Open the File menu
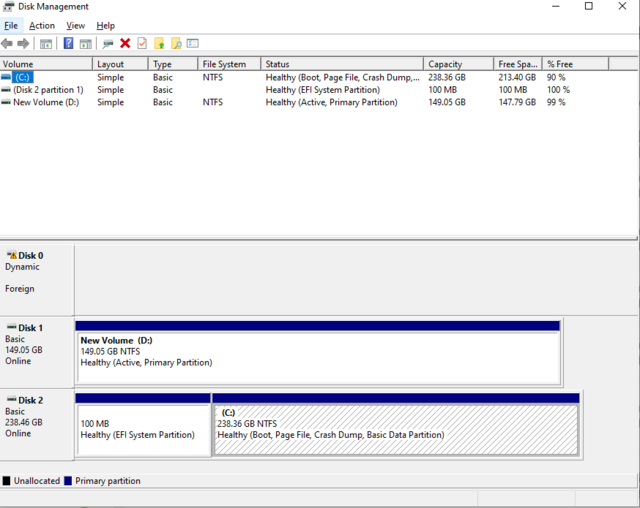The height and width of the screenshot is (508, 640). point(11,25)
